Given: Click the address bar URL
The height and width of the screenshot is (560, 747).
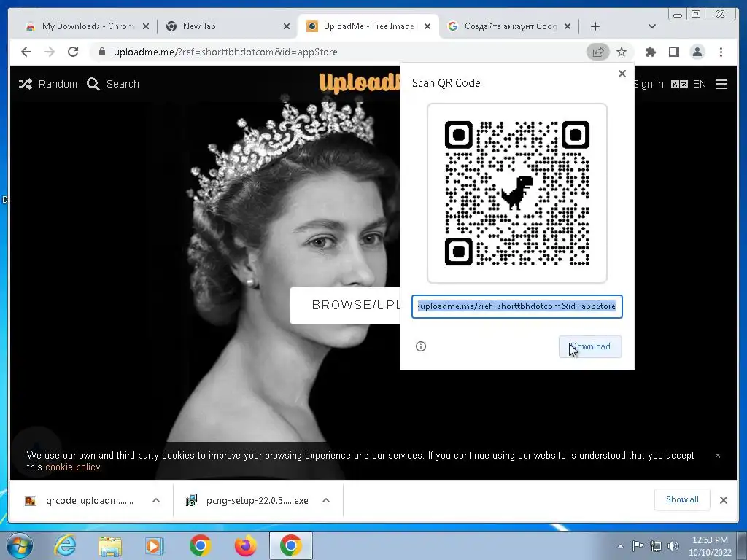Looking at the screenshot, I should pyautogui.click(x=225, y=52).
